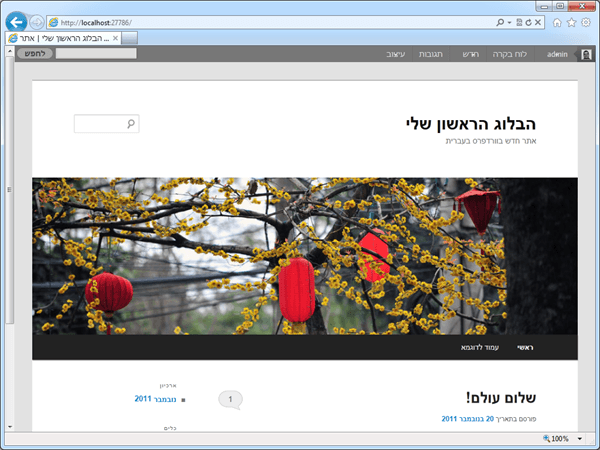
Task: Click the לחפש search button in admin bar
Action: 35,54
